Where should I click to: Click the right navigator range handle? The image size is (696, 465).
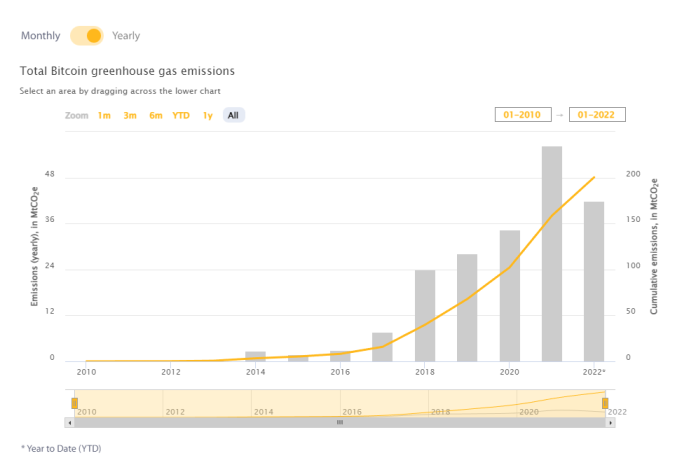pyautogui.click(x=605, y=403)
